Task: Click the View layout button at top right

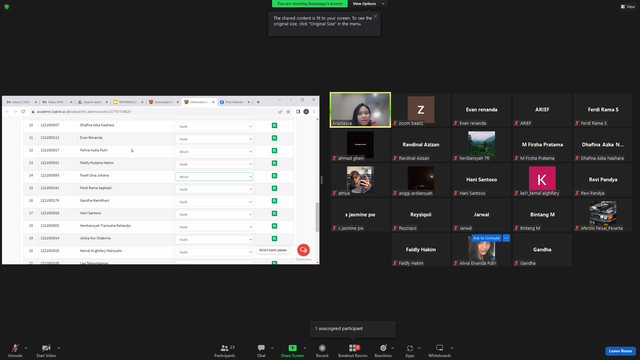Action: (x=628, y=7)
